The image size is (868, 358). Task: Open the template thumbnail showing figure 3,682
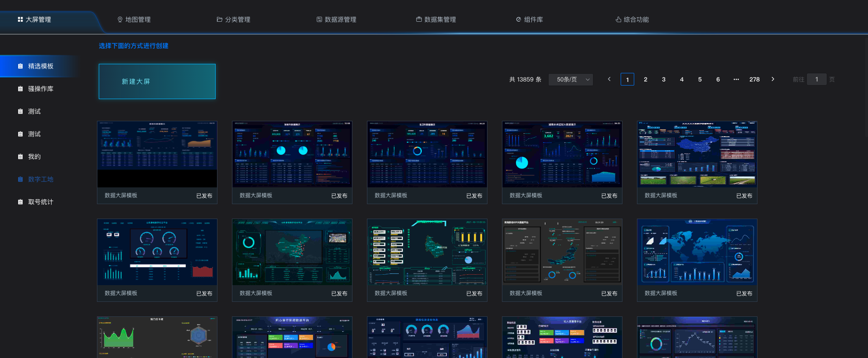pos(562,154)
